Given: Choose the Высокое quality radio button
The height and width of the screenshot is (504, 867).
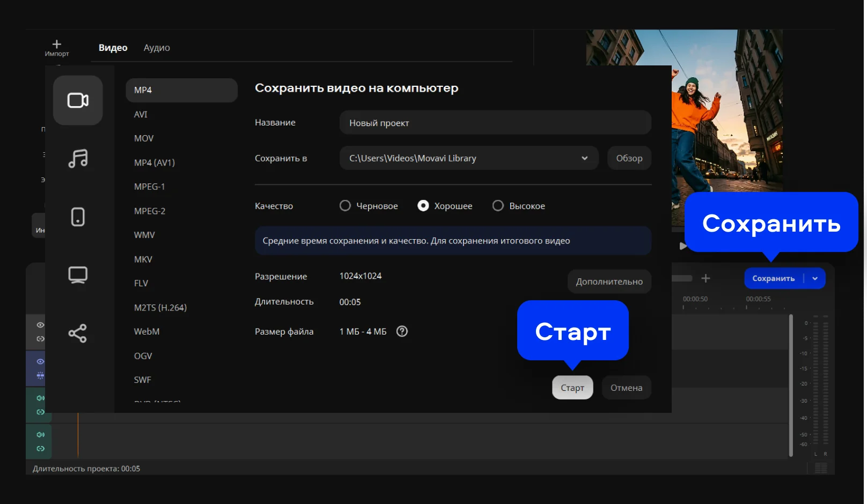Looking at the screenshot, I should [498, 206].
